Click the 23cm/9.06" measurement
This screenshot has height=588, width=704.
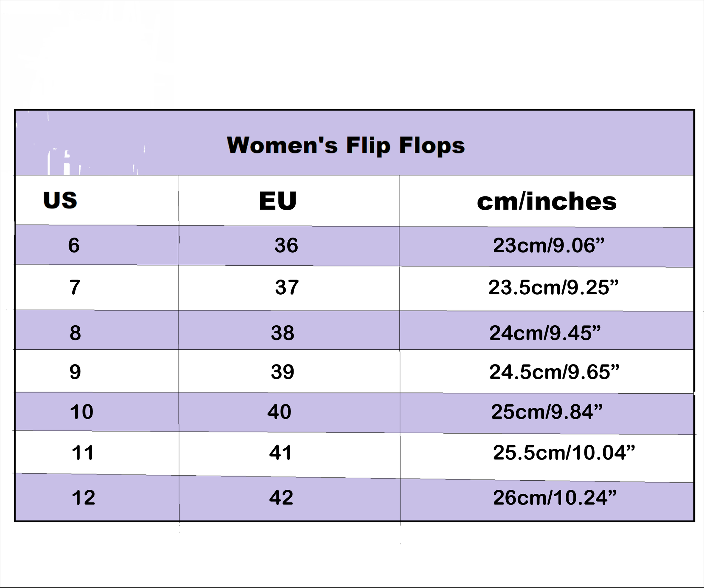click(x=548, y=246)
